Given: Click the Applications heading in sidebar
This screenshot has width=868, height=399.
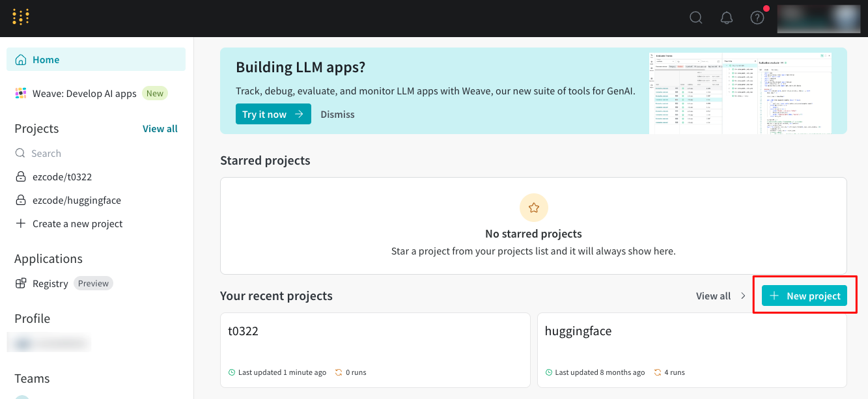Looking at the screenshot, I should coord(48,258).
